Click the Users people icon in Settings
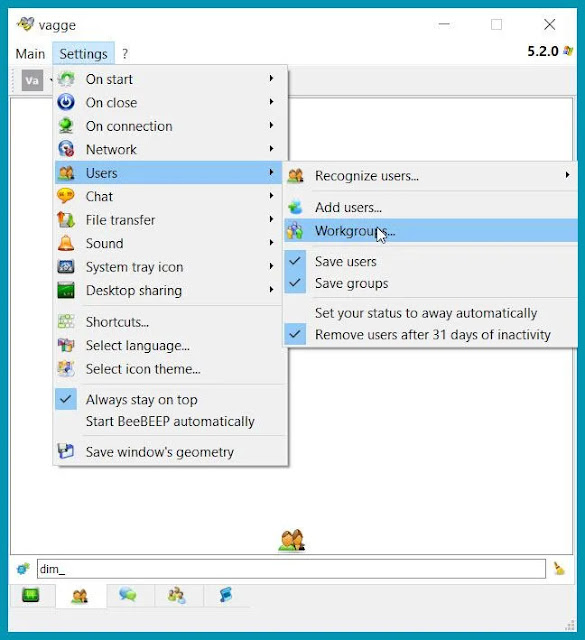This screenshot has height=640, width=585. click(x=66, y=173)
